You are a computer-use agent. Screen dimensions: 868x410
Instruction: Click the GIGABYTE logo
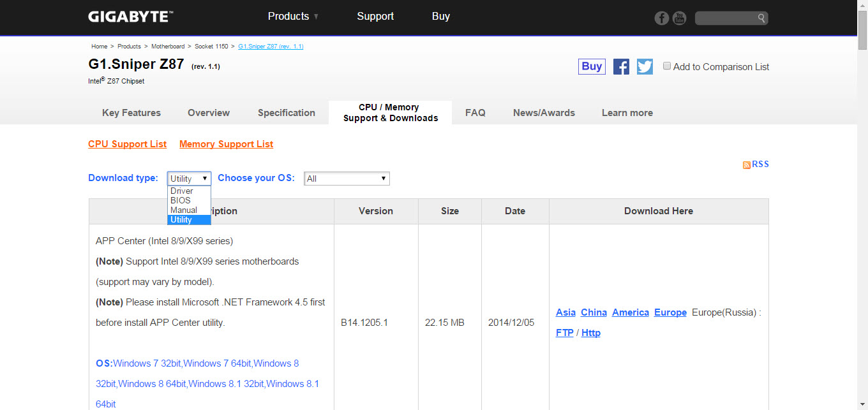click(x=131, y=17)
